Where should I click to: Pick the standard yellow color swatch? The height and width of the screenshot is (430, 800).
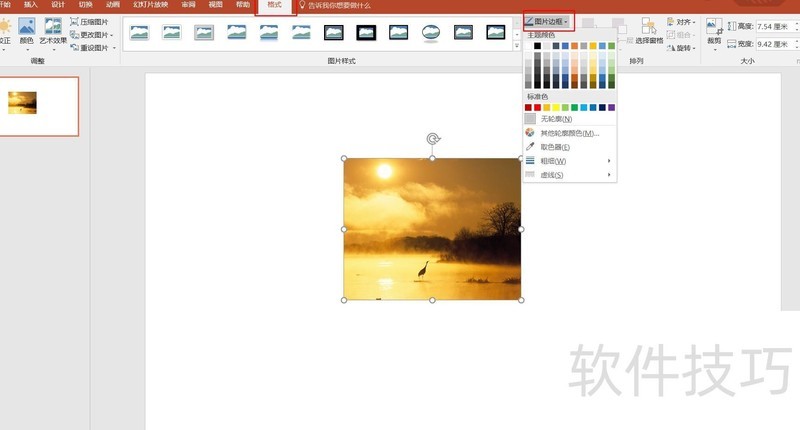coord(556,108)
